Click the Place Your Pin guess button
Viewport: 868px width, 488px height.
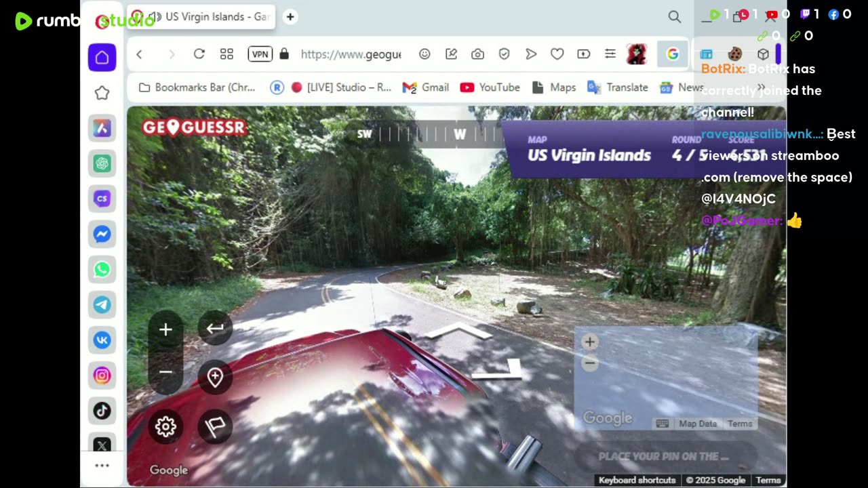pos(665,456)
